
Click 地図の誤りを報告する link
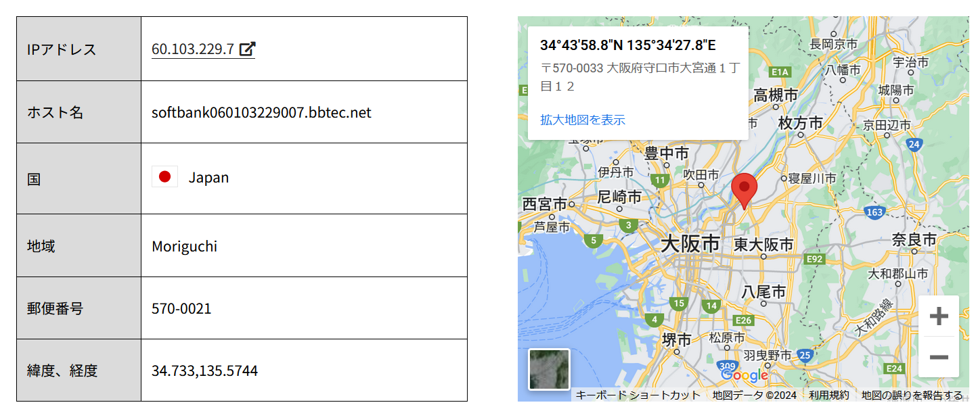(x=912, y=395)
